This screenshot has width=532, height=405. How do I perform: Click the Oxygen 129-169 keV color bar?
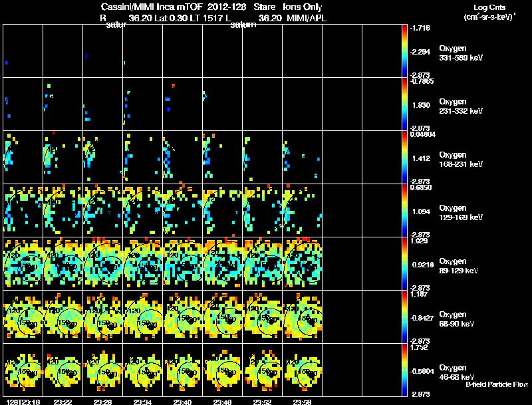pos(404,210)
